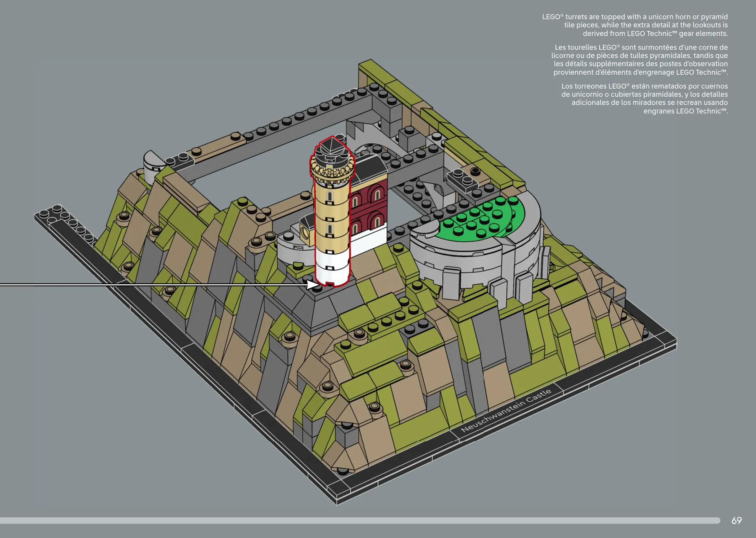This screenshot has height=538, width=756.
Task: Click the green semicircular studded plate
Action: (482, 217)
